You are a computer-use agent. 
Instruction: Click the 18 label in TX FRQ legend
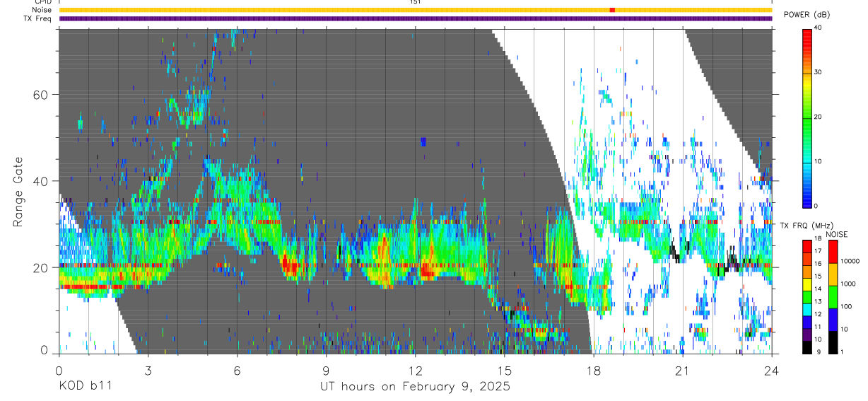(x=817, y=240)
